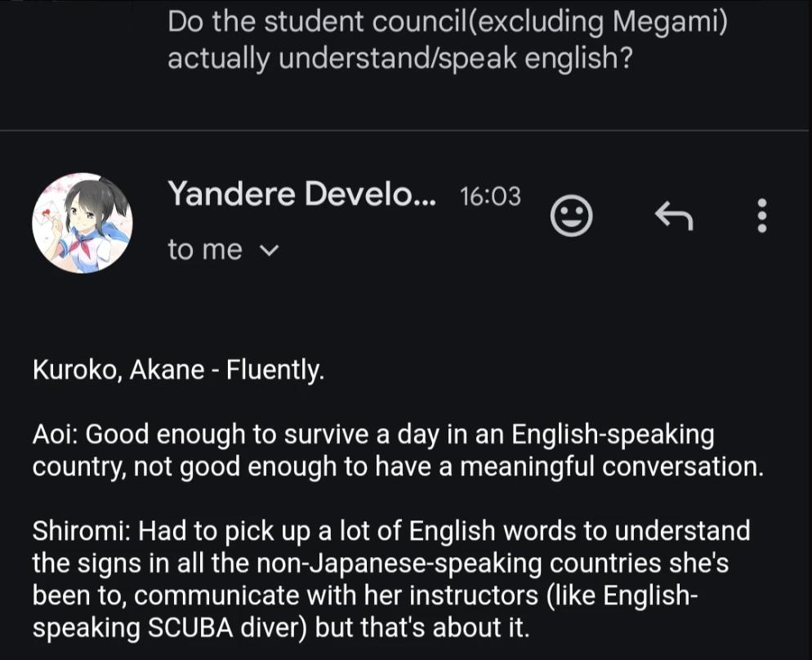Click the word "Fluently" in the message
Image resolution: width=812 pixels, height=660 pixels.
click(x=274, y=370)
